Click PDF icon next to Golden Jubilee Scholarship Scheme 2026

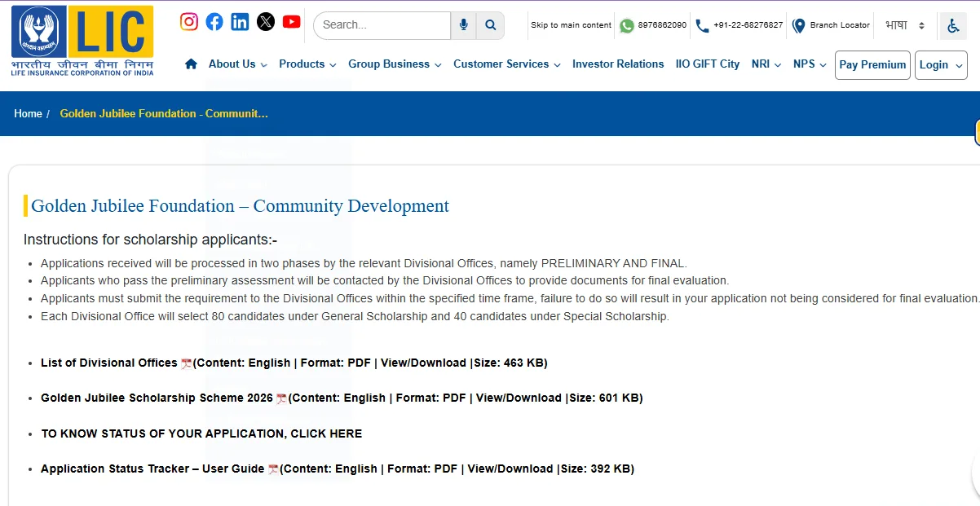[281, 398]
